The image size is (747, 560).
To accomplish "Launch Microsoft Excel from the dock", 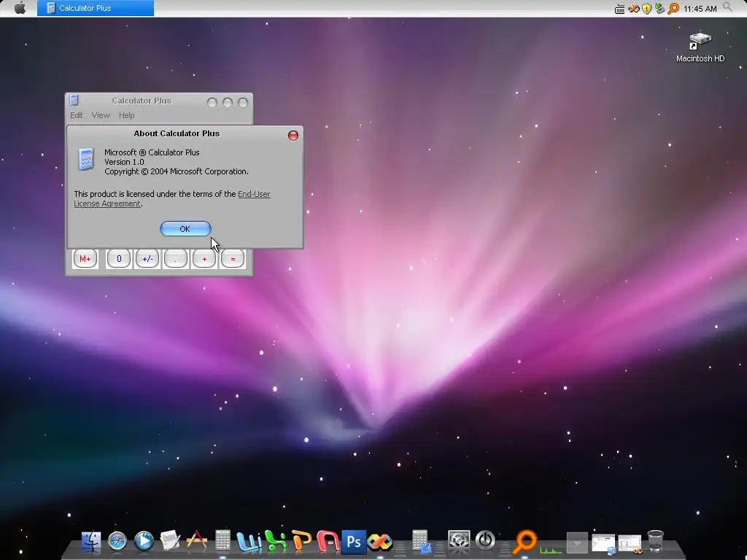I will click(276, 542).
